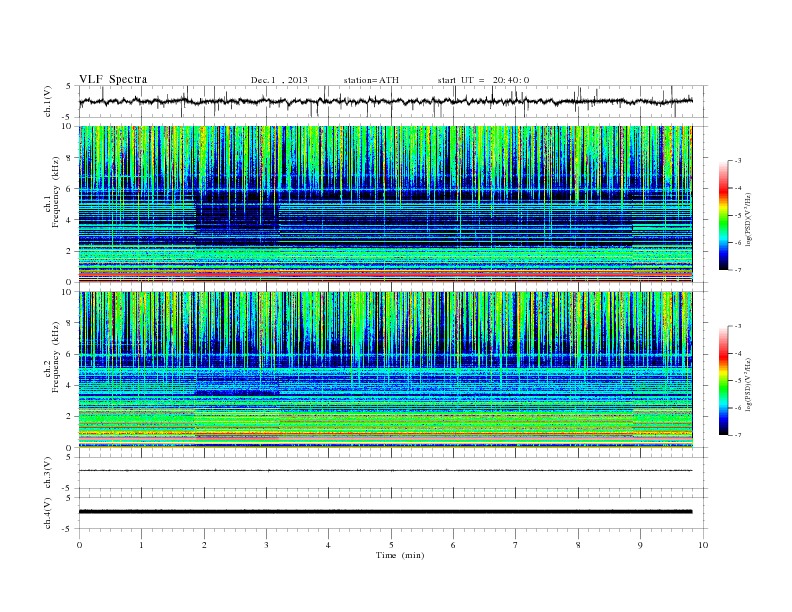
Task: Click the "ch.3(V)" axis label
Action: [x=47, y=473]
